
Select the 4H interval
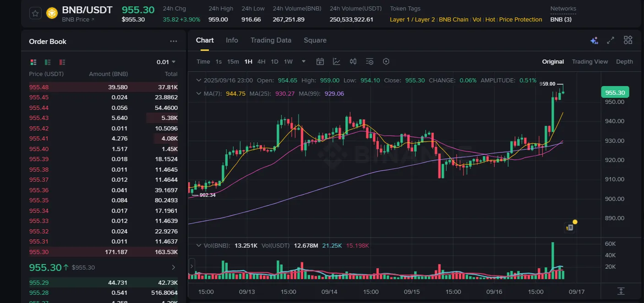(261, 62)
